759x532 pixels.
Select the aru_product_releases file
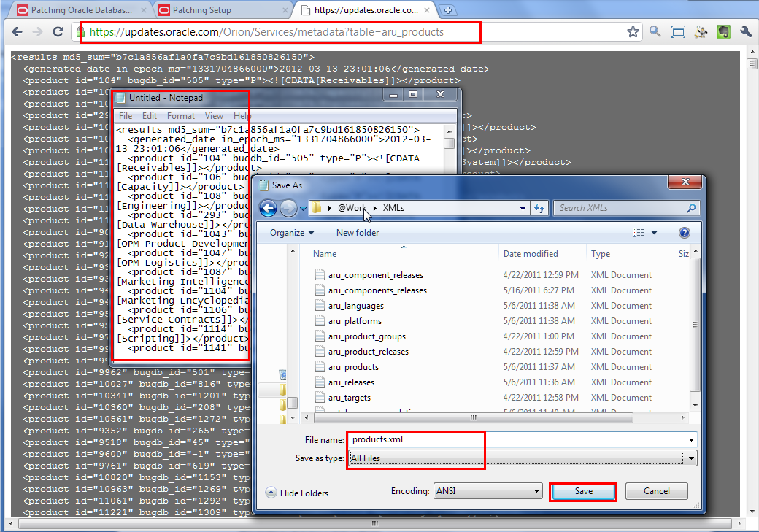pos(369,352)
